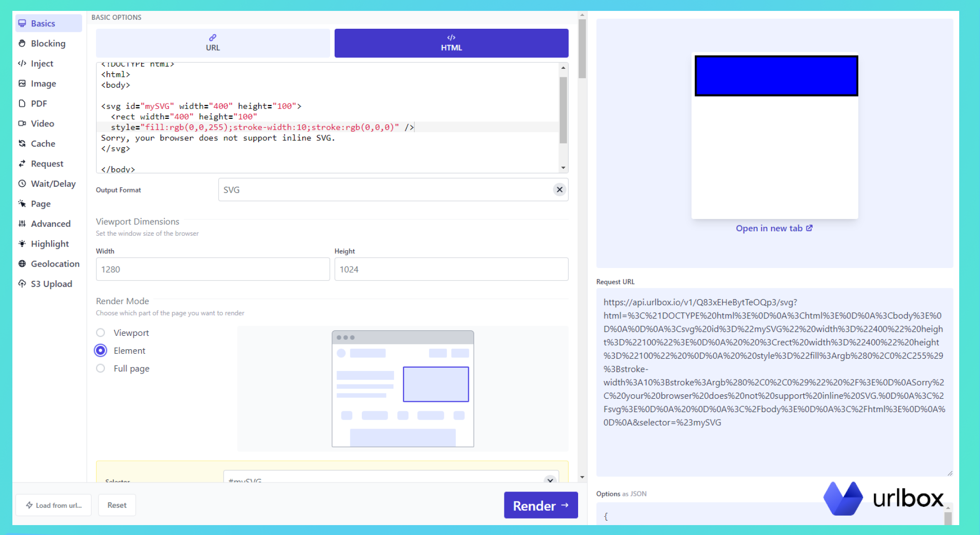Click the Inject code icon
This screenshot has width=980, height=535.
22,63
